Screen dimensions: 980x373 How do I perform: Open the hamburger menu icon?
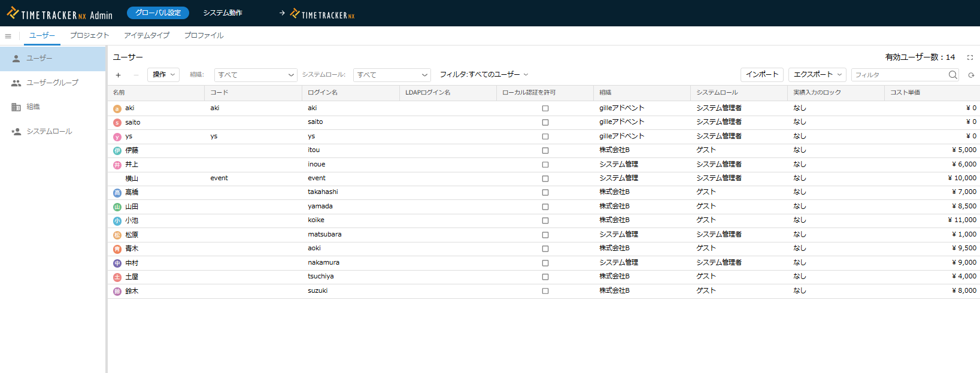pyautogui.click(x=8, y=36)
